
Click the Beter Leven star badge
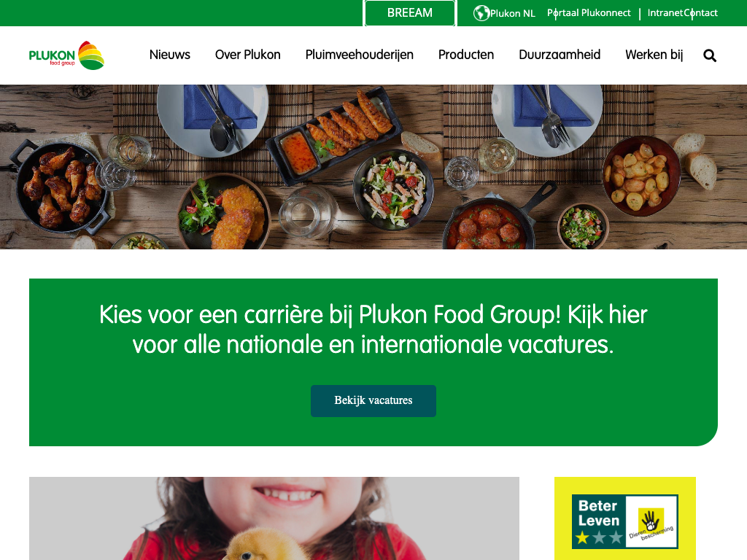[x=624, y=521]
